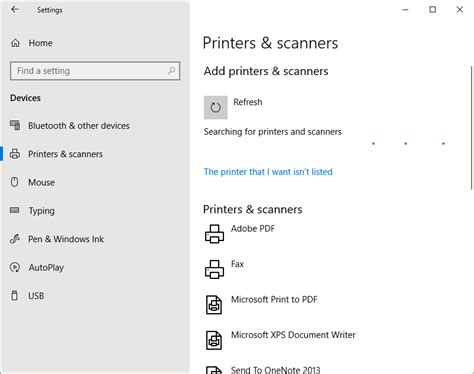Screen dimensions: 474x374
Task: Select the Adobe PDF printer name
Action: [253, 228]
